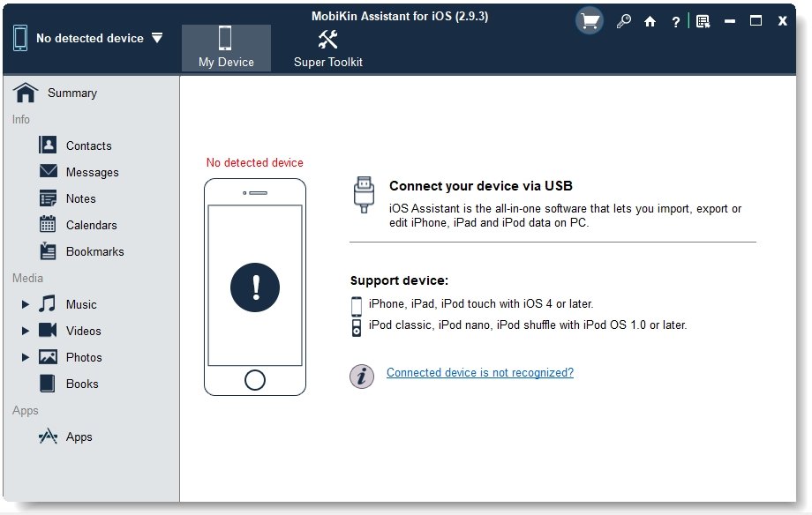This screenshot has height=515, width=812.
Task: Select Messages envelope icon in sidebar
Action: pyautogui.click(x=49, y=172)
